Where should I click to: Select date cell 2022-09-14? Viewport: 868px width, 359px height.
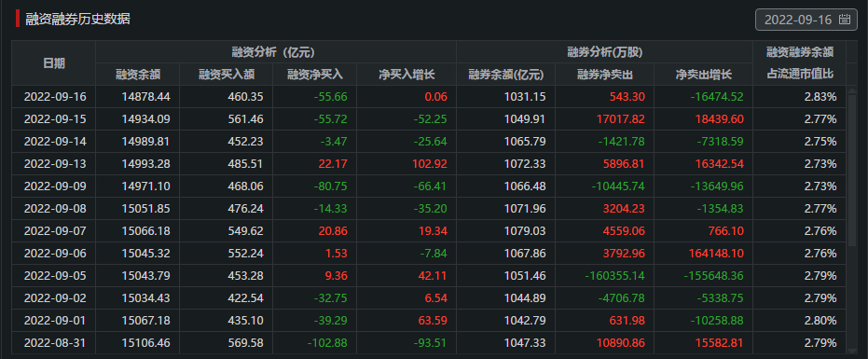point(54,142)
